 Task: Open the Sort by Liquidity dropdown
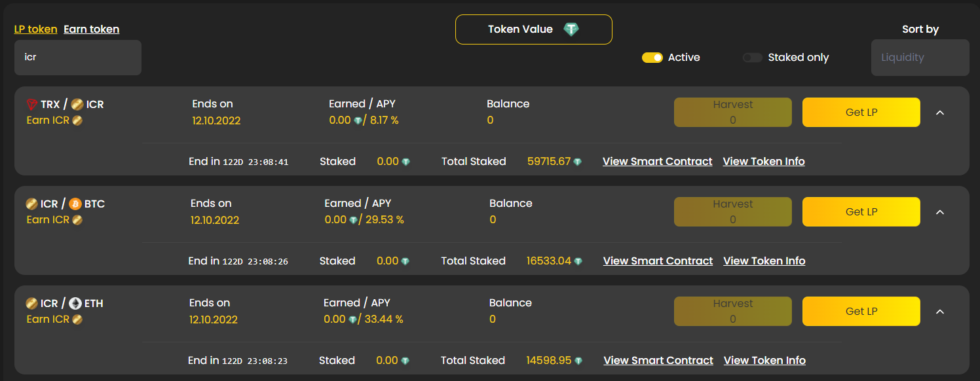[920, 58]
